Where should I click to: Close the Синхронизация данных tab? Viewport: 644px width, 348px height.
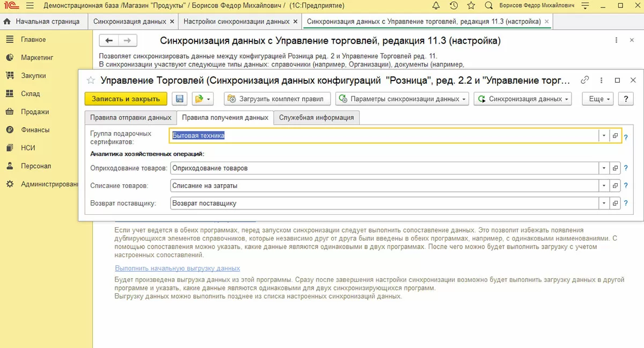pos(172,22)
